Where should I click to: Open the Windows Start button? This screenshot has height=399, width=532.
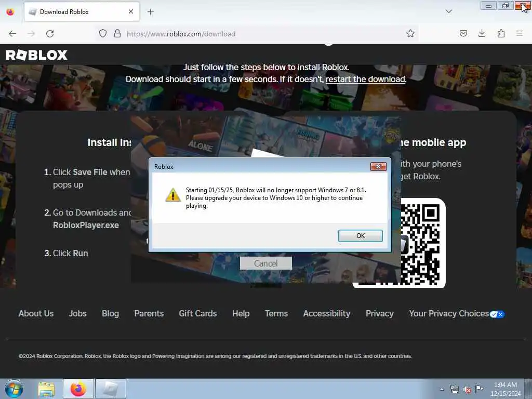pos(14,389)
